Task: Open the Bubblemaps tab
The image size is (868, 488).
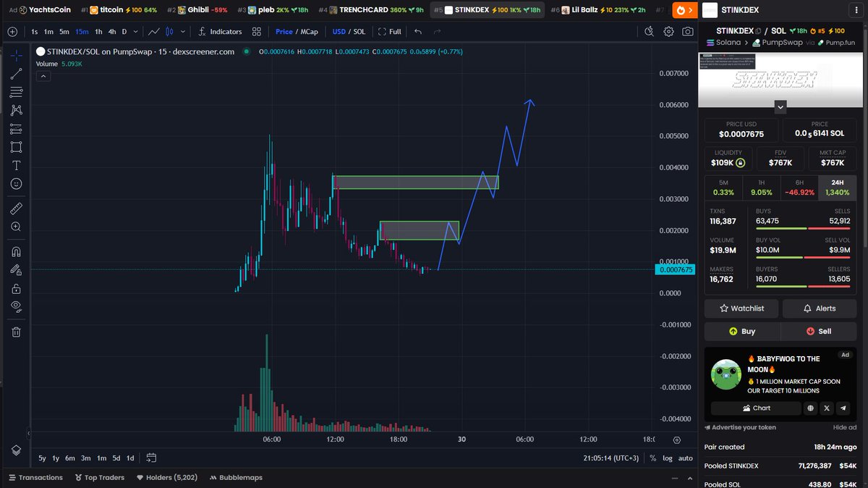Action: point(235,477)
